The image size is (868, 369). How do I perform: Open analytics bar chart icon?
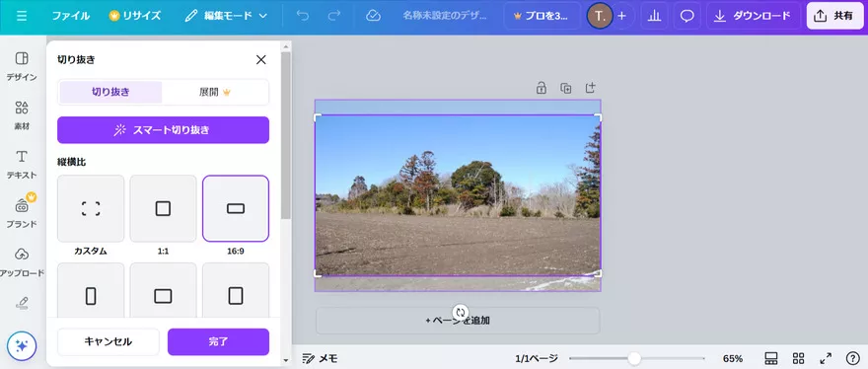pos(654,16)
